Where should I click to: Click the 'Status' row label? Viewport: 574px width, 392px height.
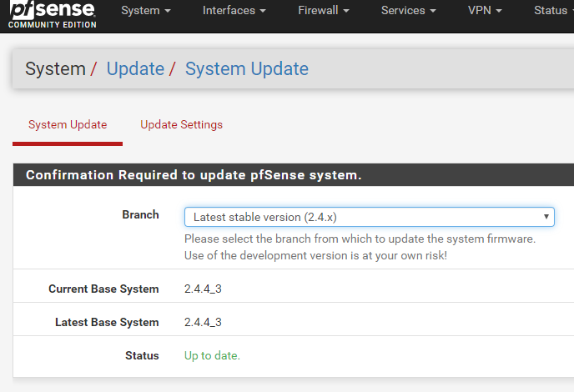pyautogui.click(x=142, y=356)
